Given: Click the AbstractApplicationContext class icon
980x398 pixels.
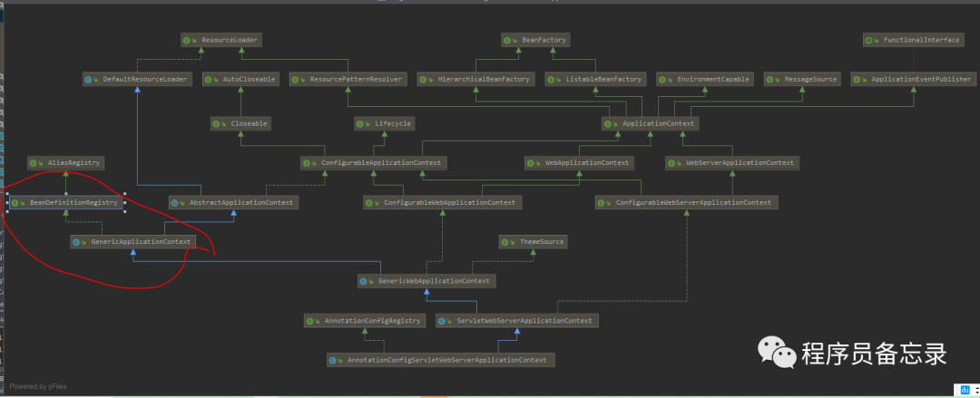Looking at the screenshot, I should pos(176,202).
